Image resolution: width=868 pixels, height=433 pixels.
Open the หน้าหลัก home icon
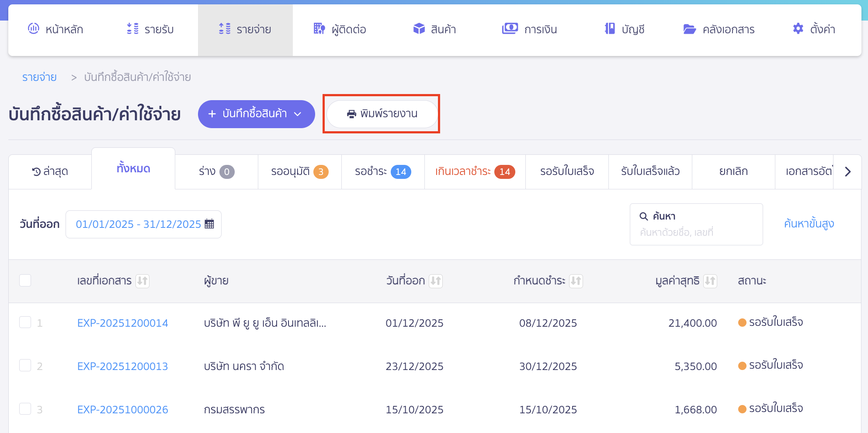coord(33,29)
